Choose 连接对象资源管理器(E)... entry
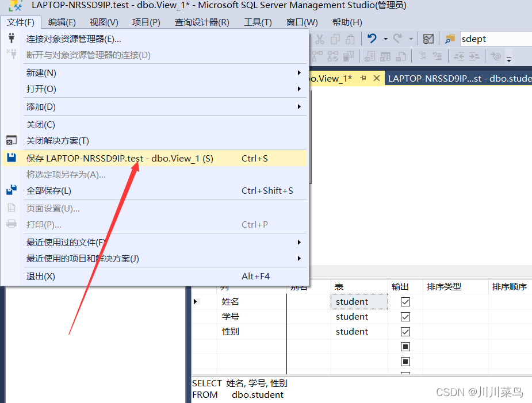This screenshot has height=403, width=532. [x=155, y=39]
